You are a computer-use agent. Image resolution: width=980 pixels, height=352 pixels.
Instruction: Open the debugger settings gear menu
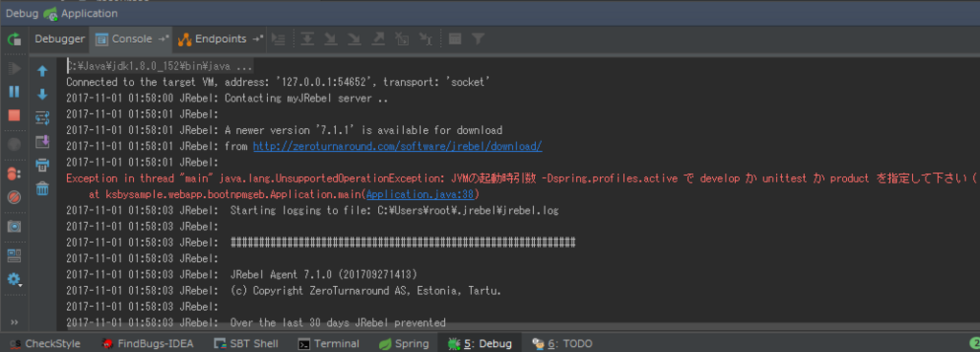point(13,279)
